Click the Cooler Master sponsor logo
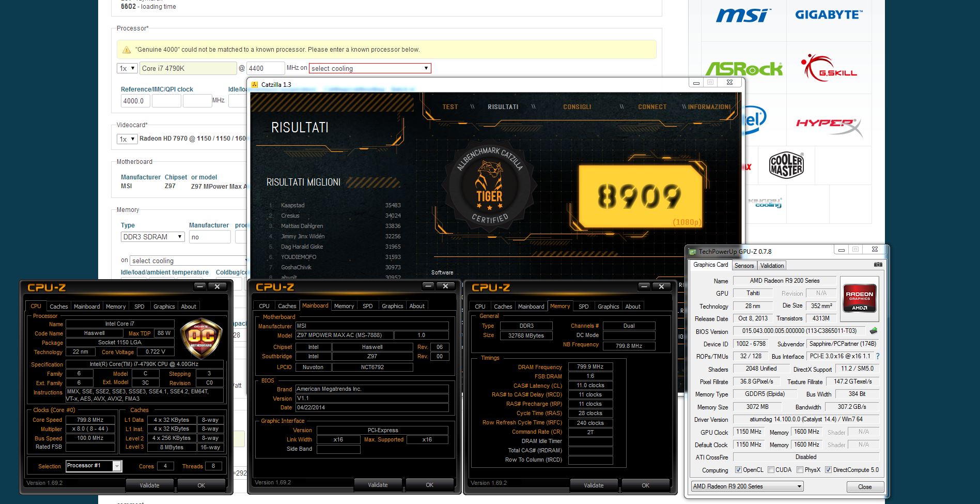The image size is (980, 504). pos(786,165)
